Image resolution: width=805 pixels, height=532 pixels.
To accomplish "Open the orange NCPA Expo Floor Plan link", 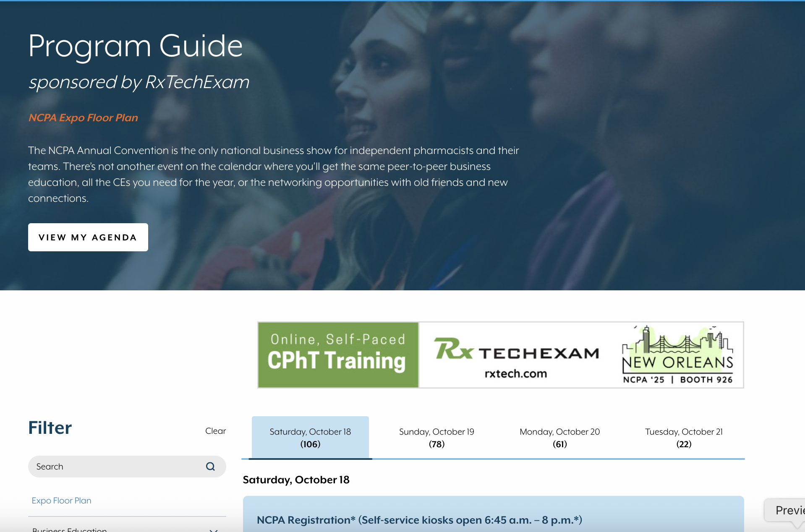I will (83, 118).
